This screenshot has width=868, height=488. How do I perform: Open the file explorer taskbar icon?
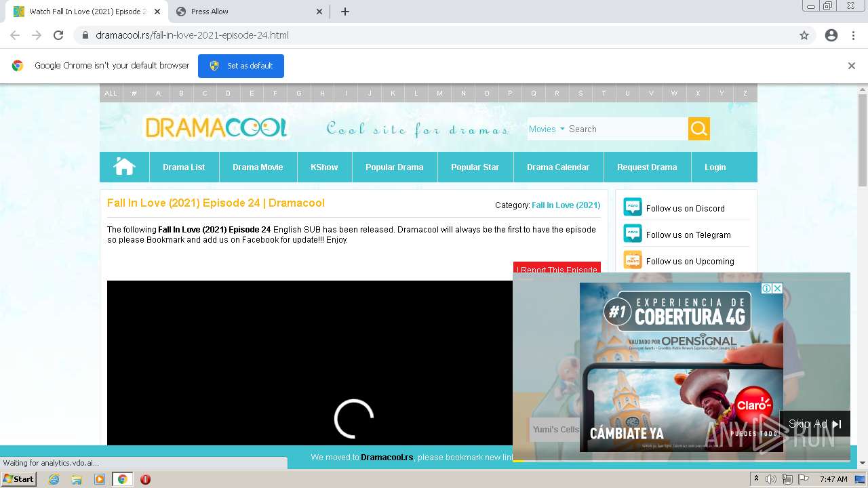click(77, 479)
